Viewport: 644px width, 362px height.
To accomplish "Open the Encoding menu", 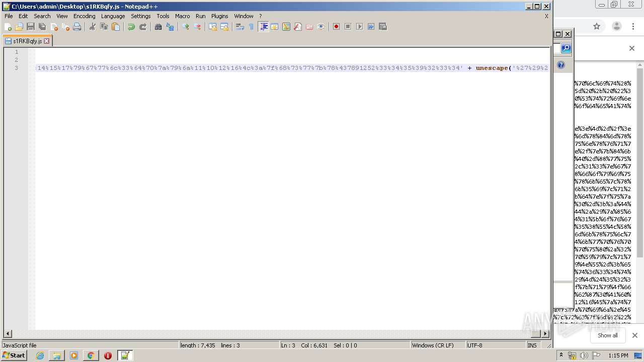I will [84, 16].
